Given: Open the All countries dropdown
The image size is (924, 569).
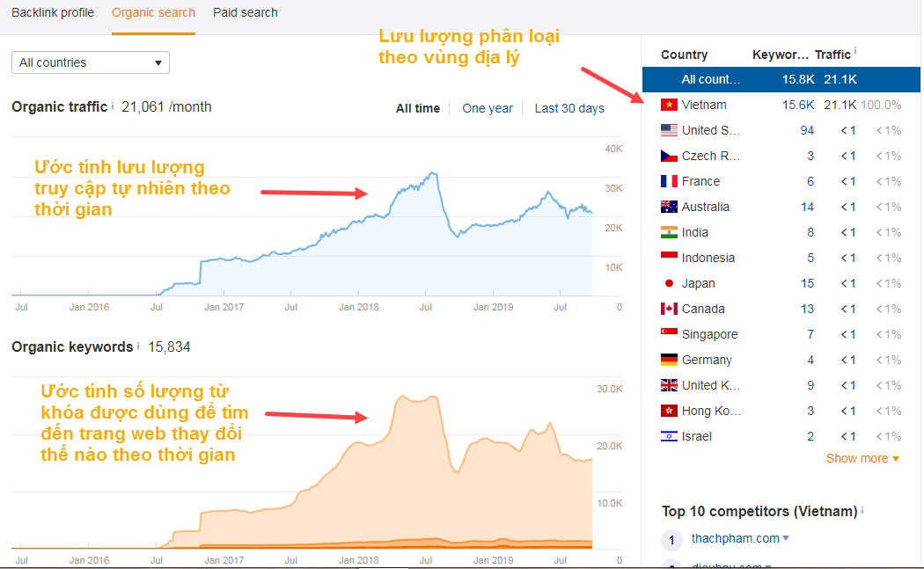Looking at the screenshot, I should coord(91,62).
